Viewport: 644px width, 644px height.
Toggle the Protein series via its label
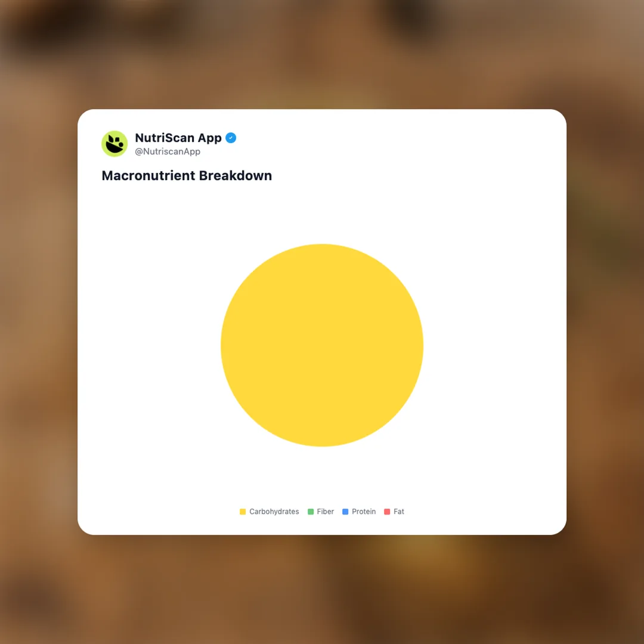(x=364, y=512)
